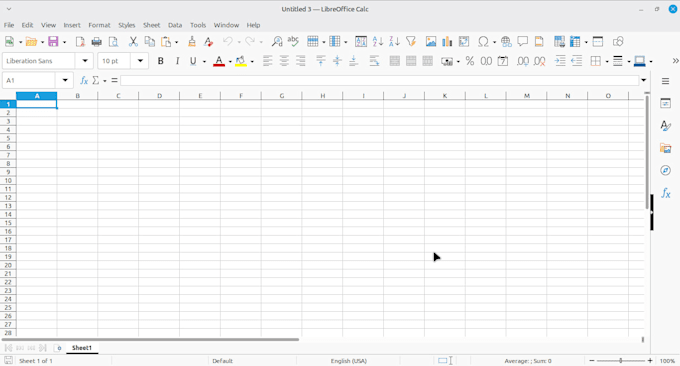This screenshot has width=680, height=366.
Task: Insert Chart using the bar chart icon
Action: (x=447, y=42)
